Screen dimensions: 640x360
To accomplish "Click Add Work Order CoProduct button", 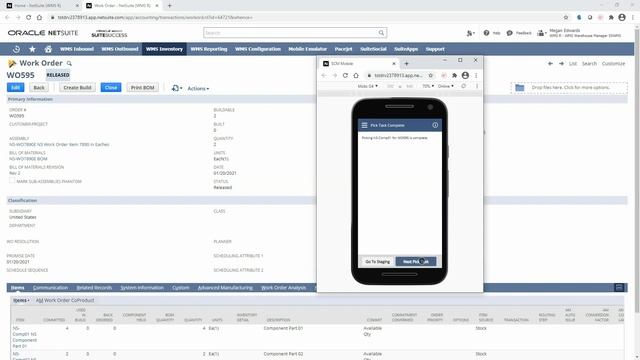I will 65,300.
